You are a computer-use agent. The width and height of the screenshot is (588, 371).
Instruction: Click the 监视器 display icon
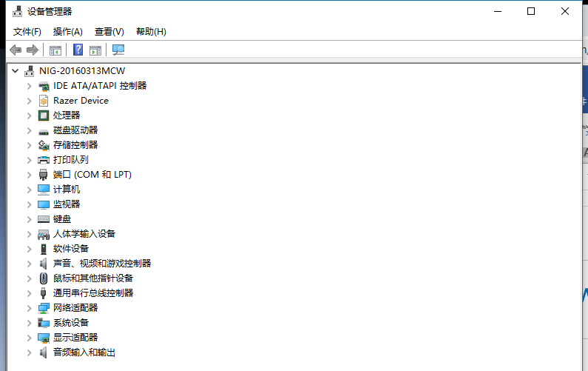tap(44, 204)
